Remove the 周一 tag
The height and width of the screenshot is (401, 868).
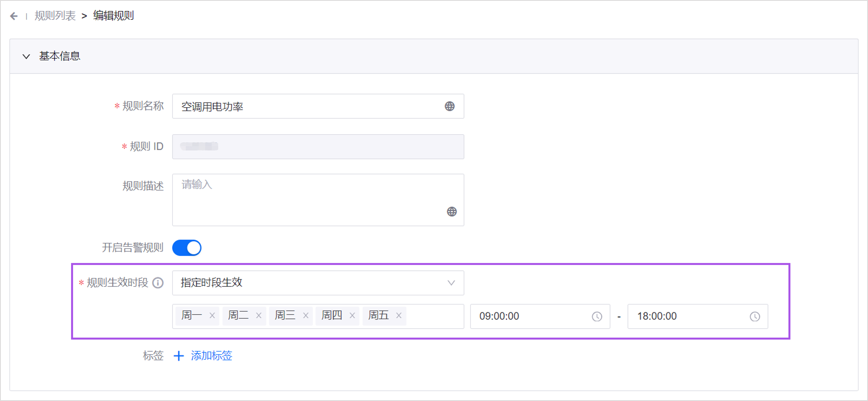[x=212, y=316]
